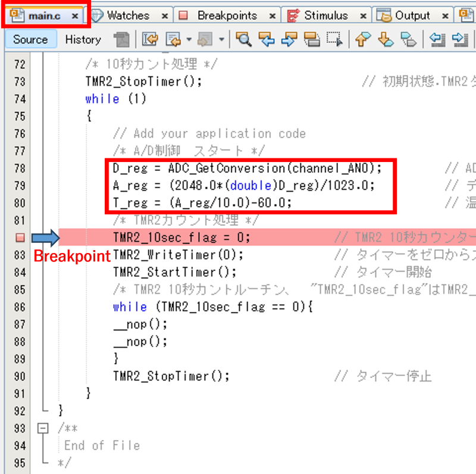
Task: Toggle Rectangular Selection mode
Action: 334,40
